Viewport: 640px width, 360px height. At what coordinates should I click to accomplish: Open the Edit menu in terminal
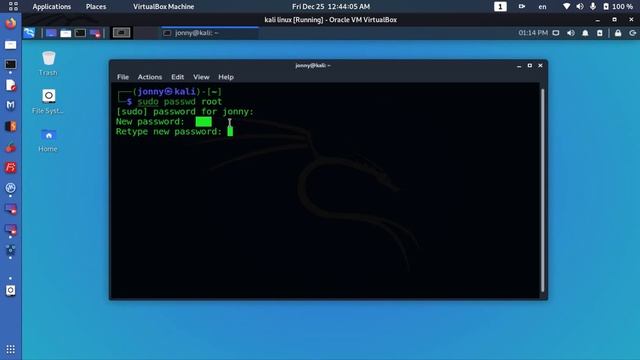(x=178, y=77)
